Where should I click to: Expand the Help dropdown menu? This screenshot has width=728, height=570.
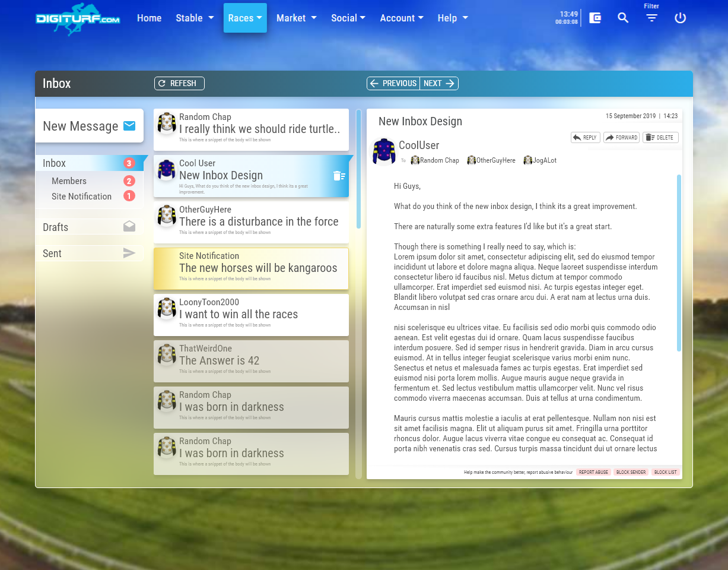click(453, 18)
